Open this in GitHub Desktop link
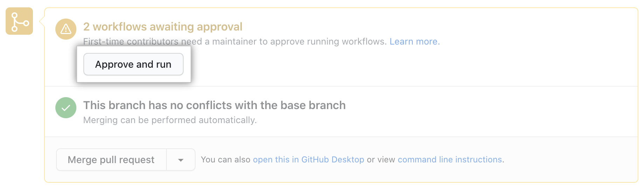Image resolution: width=644 pixels, height=188 pixels. click(308, 160)
